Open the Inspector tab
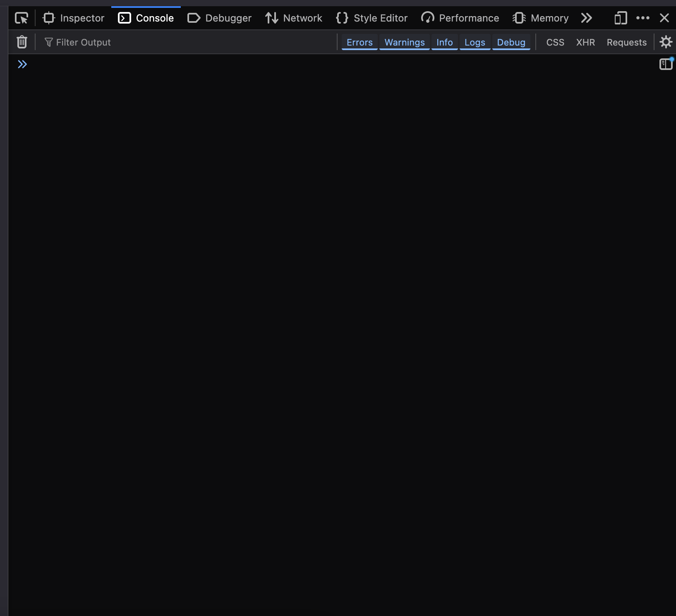Image resolution: width=676 pixels, height=616 pixels. point(74,18)
